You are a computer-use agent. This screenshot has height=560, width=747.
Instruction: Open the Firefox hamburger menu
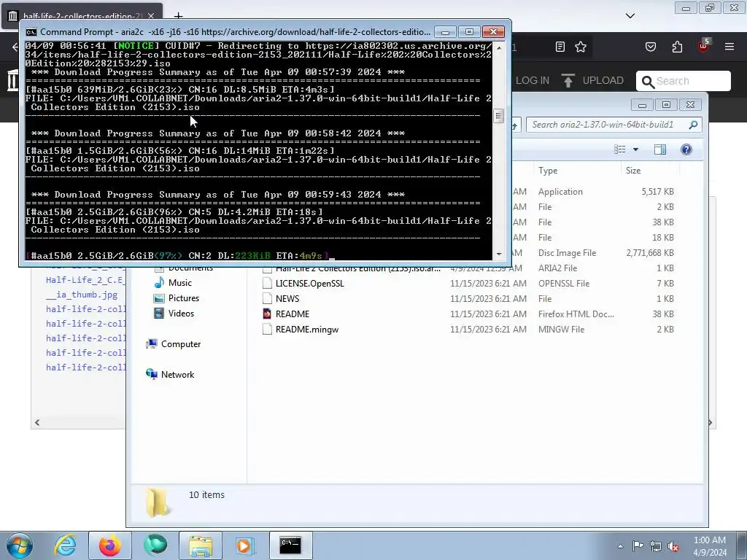click(729, 47)
